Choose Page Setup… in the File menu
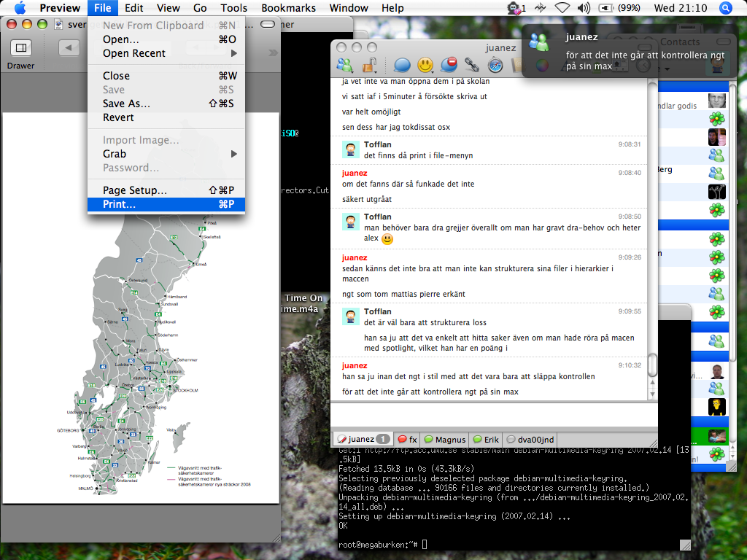The width and height of the screenshot is (747, 560). point(166,190)
